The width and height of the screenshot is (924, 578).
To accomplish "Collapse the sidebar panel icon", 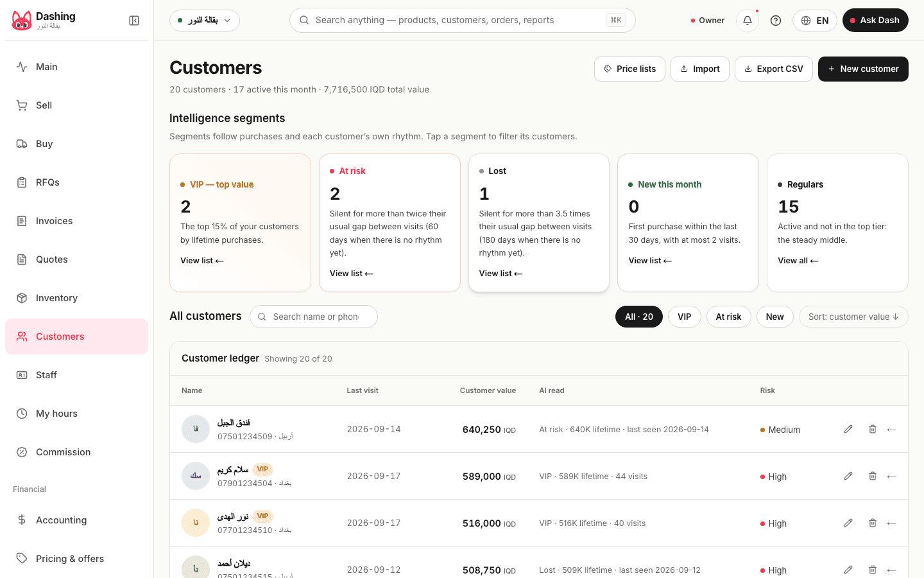I will pyautogui.click(x=134, y=21).
